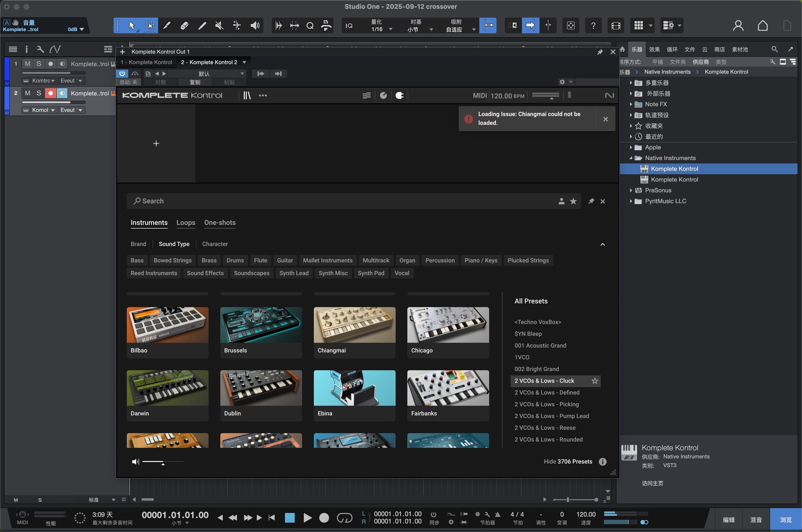Click Hide 3706 Presets
This screenshot has width=802, height=532.
click(568, 461)
